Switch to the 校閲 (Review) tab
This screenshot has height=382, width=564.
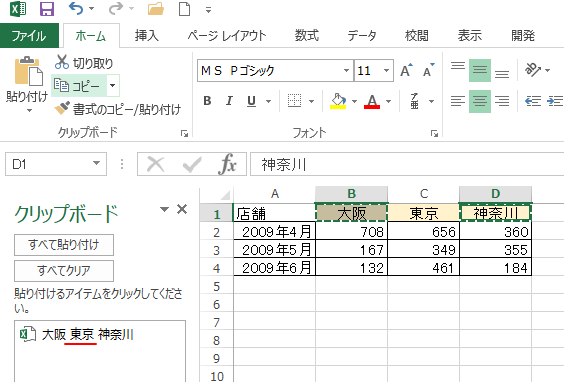417,36
